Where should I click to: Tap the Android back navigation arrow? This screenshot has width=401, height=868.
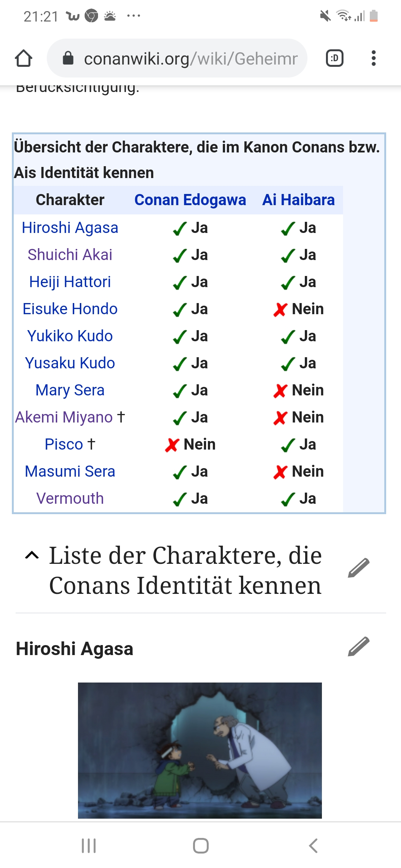[313, 846]
